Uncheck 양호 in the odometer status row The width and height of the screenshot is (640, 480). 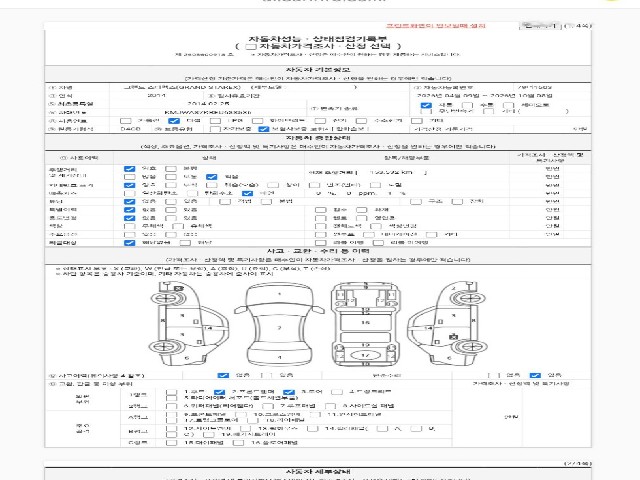pos(130,169)
